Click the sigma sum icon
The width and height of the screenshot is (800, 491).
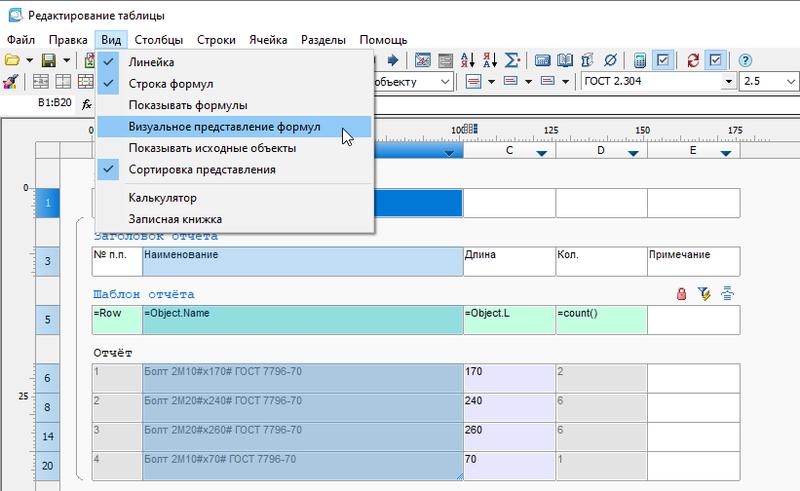tap(512, 60)
